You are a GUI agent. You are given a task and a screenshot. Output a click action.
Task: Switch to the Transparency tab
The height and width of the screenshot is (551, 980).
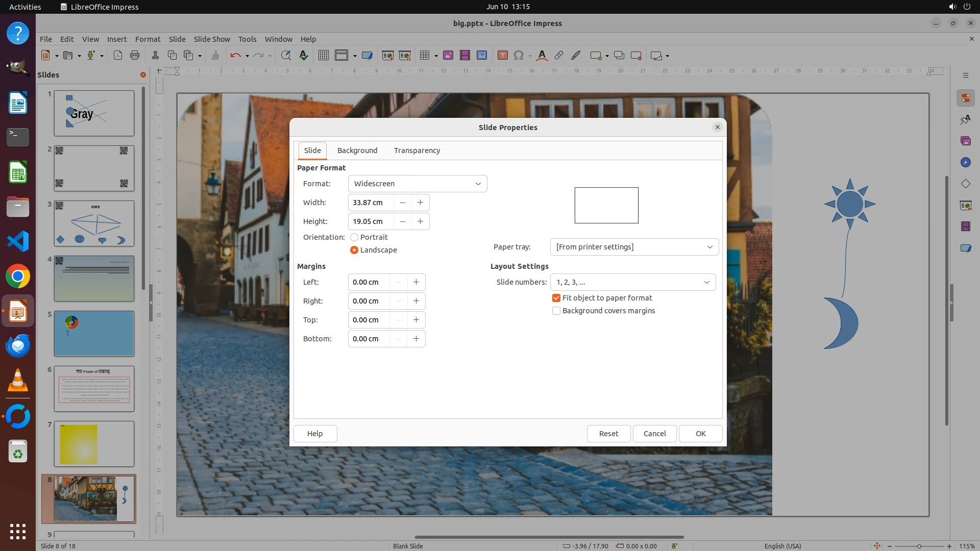pos(416,151)
